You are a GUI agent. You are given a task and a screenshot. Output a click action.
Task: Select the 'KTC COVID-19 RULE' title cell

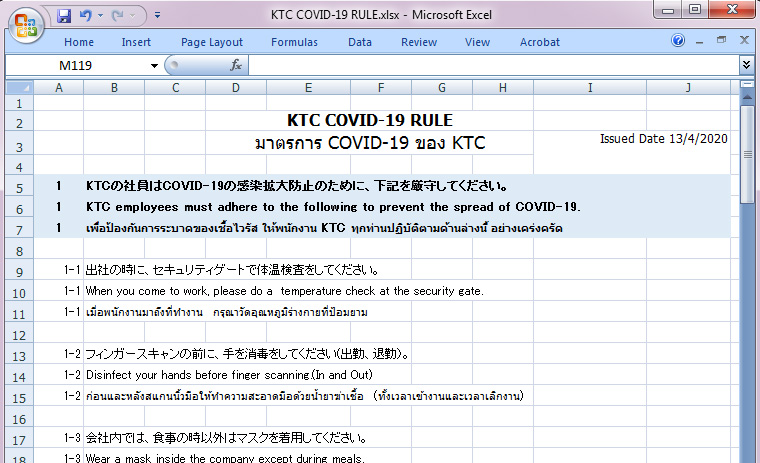pos(369,120)
